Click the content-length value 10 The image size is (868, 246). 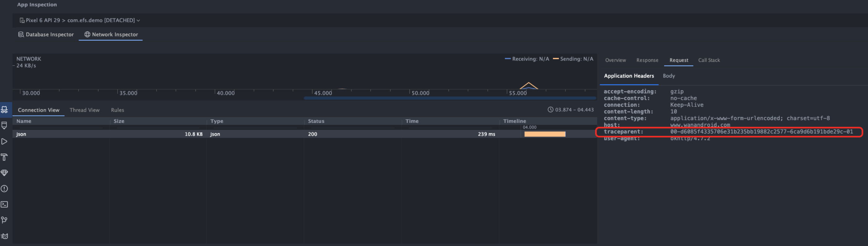(673, 112)
